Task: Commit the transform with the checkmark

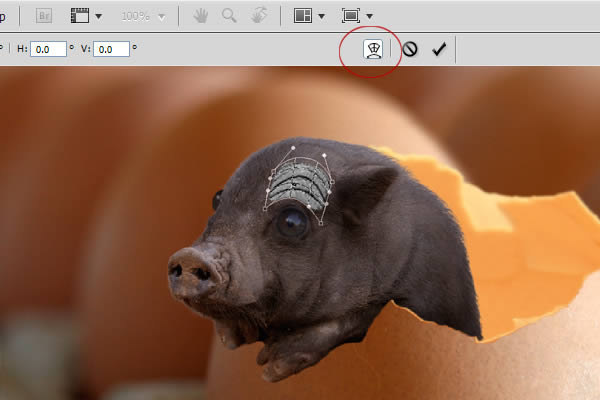Action: [439, 49]
